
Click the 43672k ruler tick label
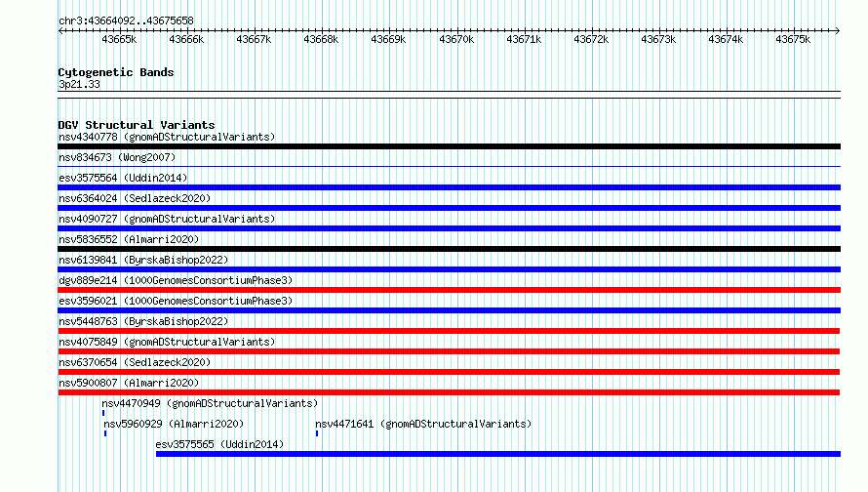pyautogui.click(x=591, y=39)
